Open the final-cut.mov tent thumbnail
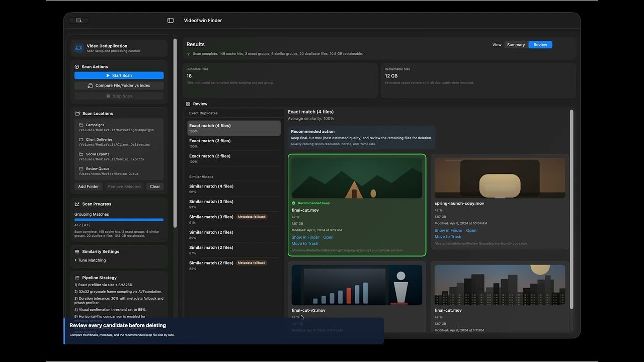Screen dimensions: 644x362 357,178
